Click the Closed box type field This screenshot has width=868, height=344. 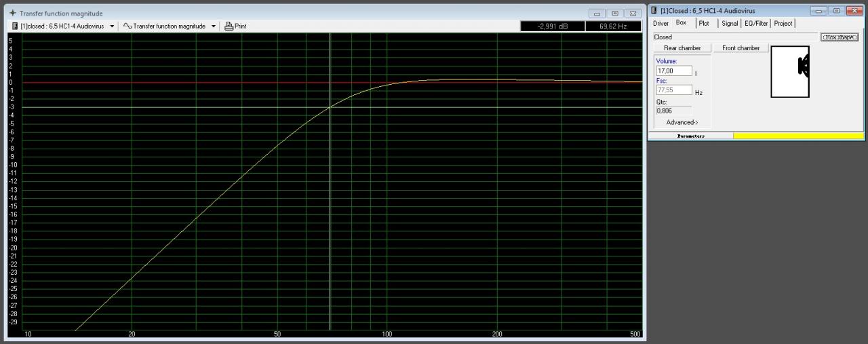(x=736, y=37)
